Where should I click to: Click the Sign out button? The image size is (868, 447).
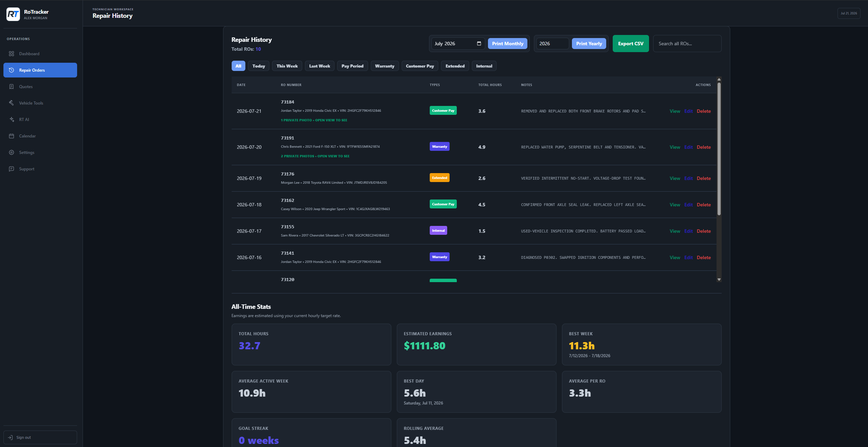tap(40, 437)
